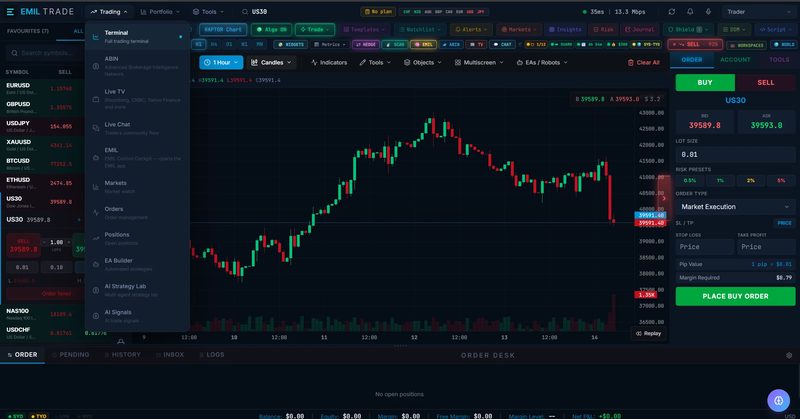
Task: Click the red SELL quick button in toolbar
Action: (695, 44)
